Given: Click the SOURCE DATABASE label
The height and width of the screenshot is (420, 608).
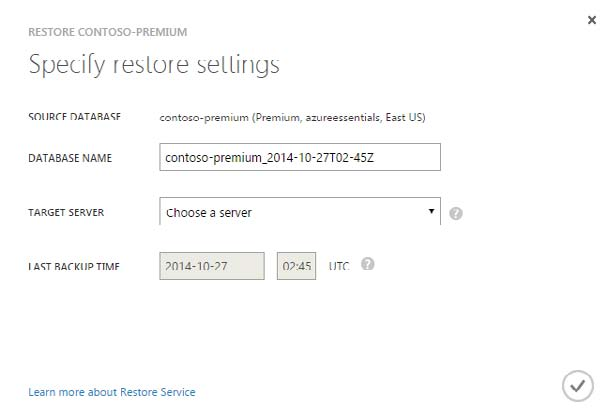Looking at the screenshot, I should point(75,117).
